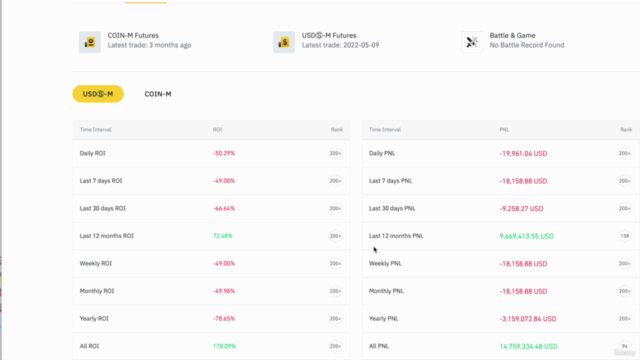Open Battle & Game heading
This screenshot has height=360, width=640.
(x=512, y=36)
